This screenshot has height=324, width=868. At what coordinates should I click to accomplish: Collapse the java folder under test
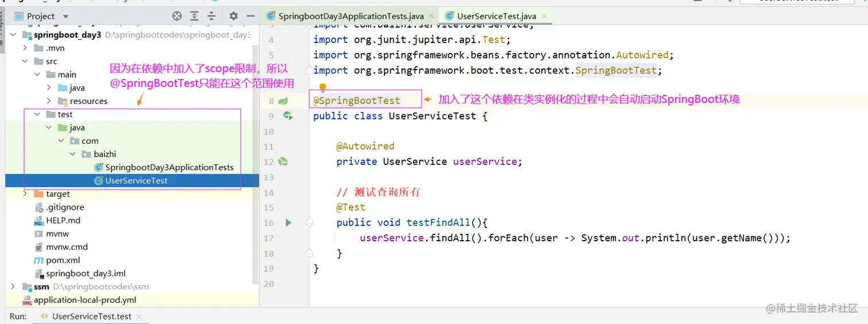(x=49, y=127)
